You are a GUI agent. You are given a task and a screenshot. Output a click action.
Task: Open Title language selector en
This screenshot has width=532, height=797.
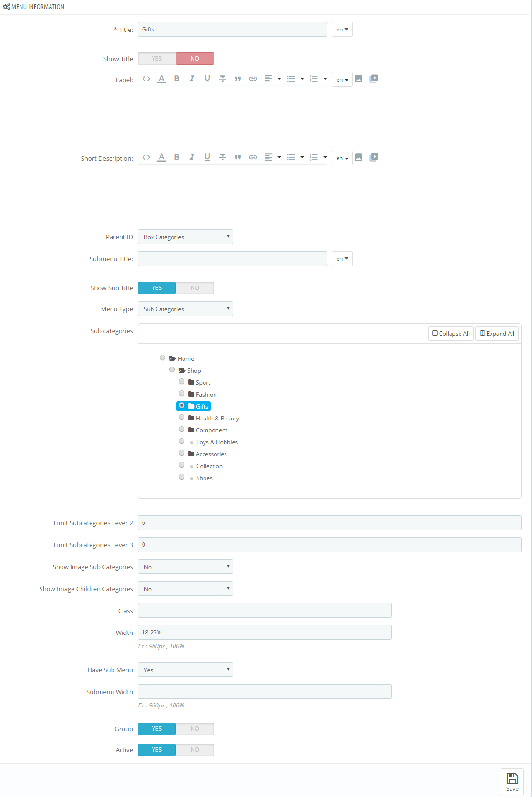click(342, 30)
